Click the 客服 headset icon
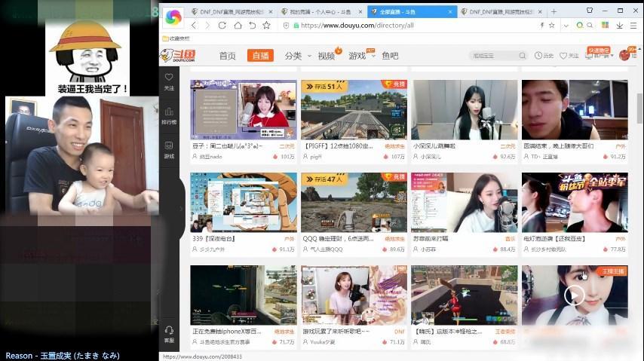 click(169, 332)
